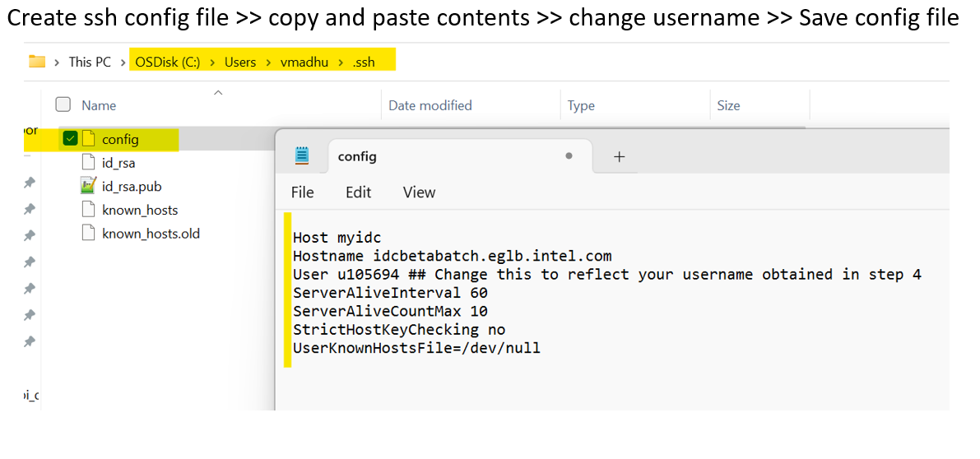Open the Edit menu in Notepad
The height and width of the screenshot is (459, 980).
click(x=359, y=192)
